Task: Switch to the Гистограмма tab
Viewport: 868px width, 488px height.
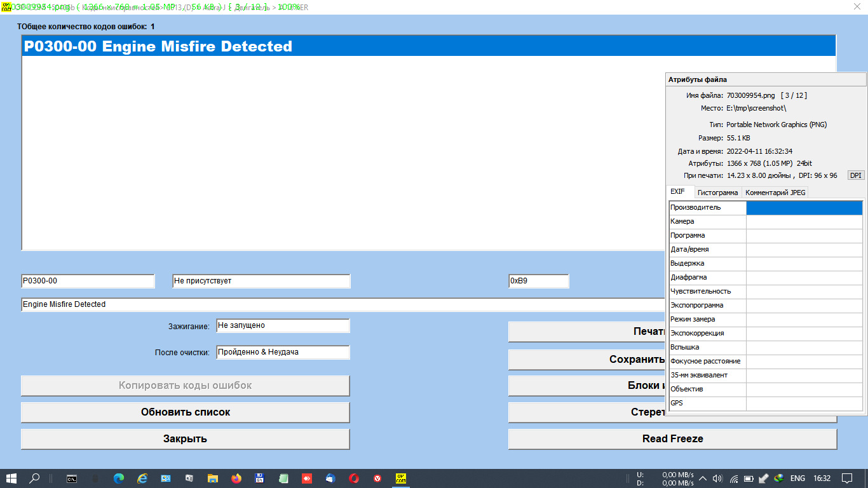Action: pyautogui.click(x=717, y=192)
